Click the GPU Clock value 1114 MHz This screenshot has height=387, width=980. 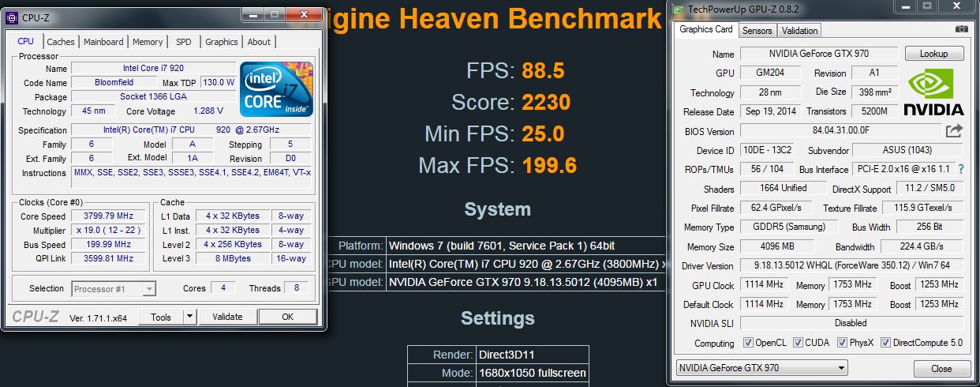[x=762, y=285]
